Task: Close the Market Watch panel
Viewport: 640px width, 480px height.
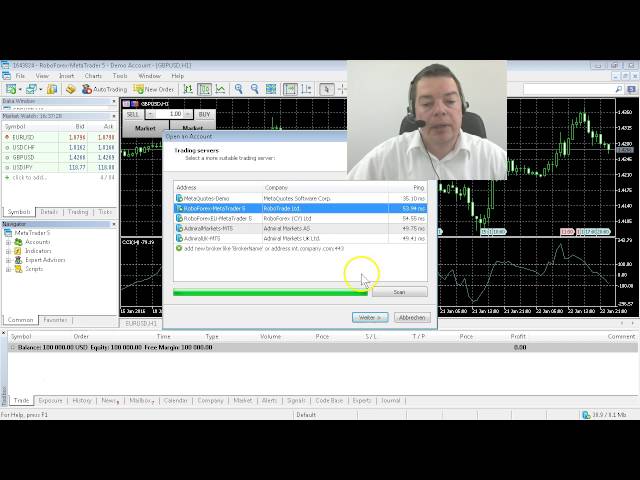Action: [114, 116]
